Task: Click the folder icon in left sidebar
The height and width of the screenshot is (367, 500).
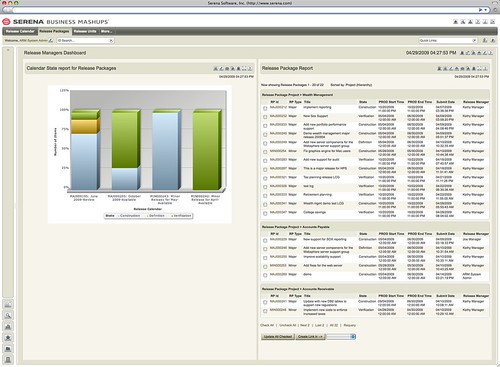Action: coord(8,348)
